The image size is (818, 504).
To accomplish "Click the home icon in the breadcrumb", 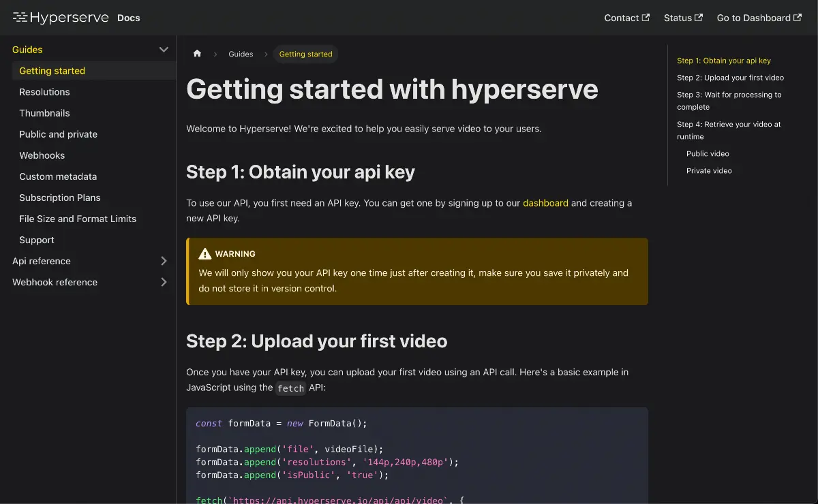I will (197, 53).
